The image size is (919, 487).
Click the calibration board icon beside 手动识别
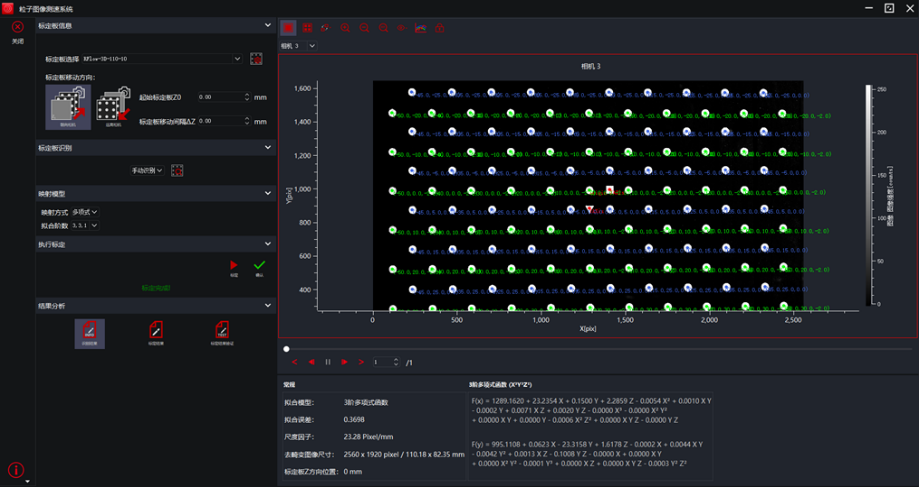(177, 171)
